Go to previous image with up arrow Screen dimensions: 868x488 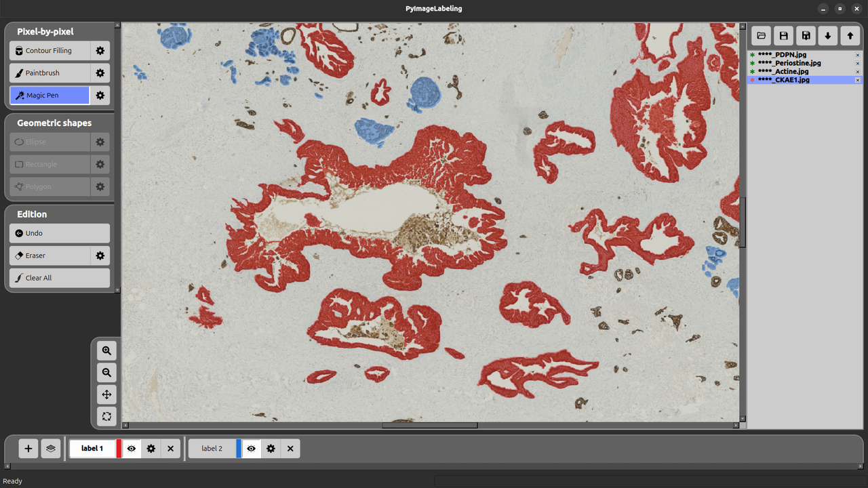850,36
